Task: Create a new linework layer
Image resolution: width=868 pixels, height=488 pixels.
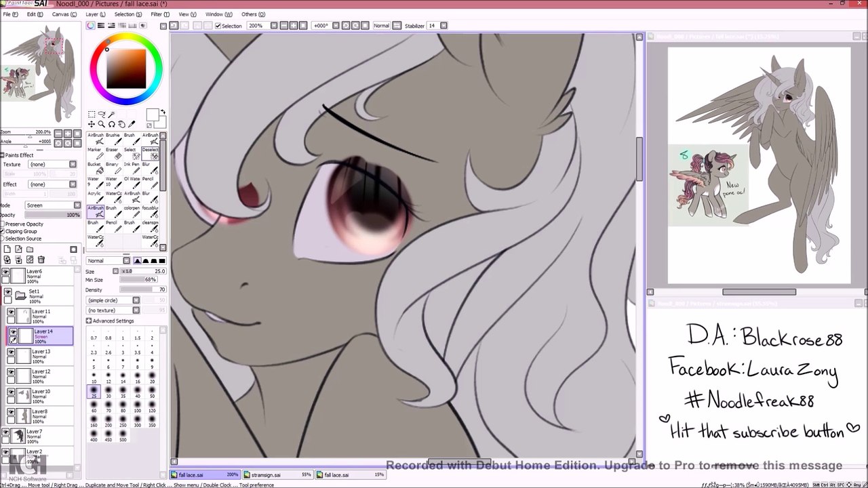Action: (x=18, y=249)
